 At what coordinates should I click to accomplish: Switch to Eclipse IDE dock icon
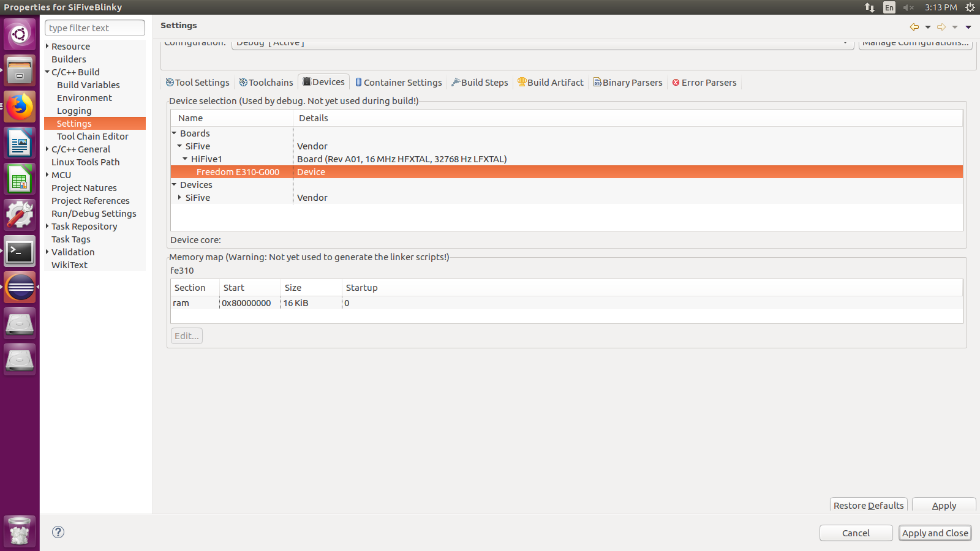pyautogui.click(x=20, y=287)
